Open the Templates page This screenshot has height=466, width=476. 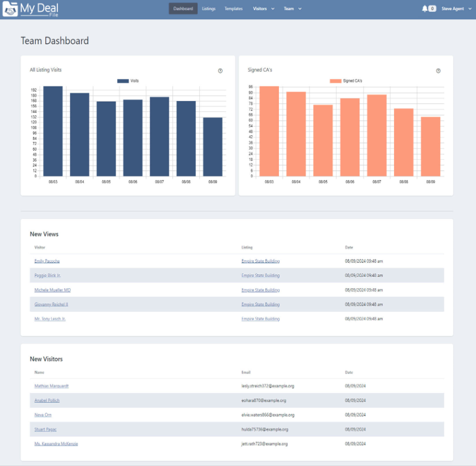coord(234,9)
